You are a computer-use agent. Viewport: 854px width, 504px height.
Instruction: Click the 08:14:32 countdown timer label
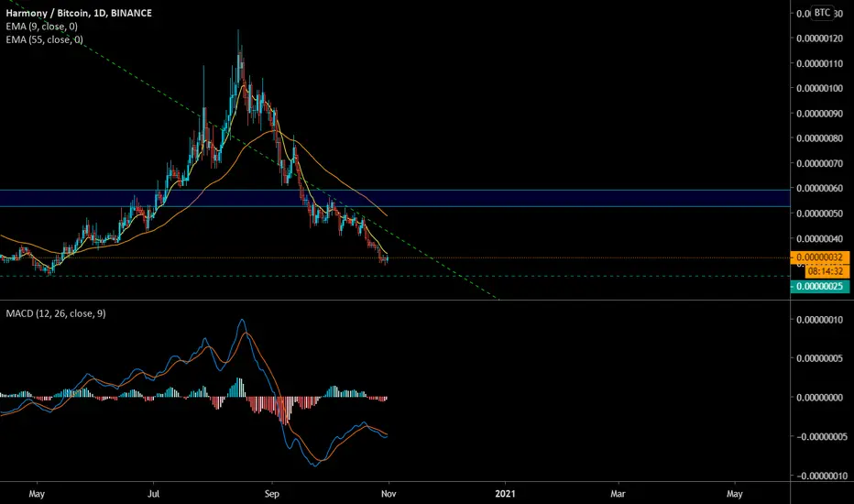[826, 271]
